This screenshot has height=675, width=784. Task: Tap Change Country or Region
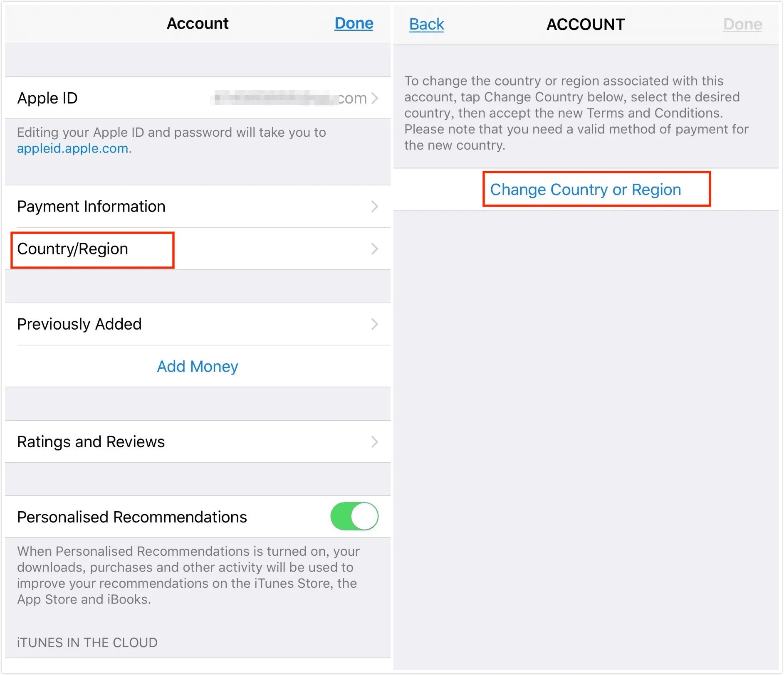(585, 190)
